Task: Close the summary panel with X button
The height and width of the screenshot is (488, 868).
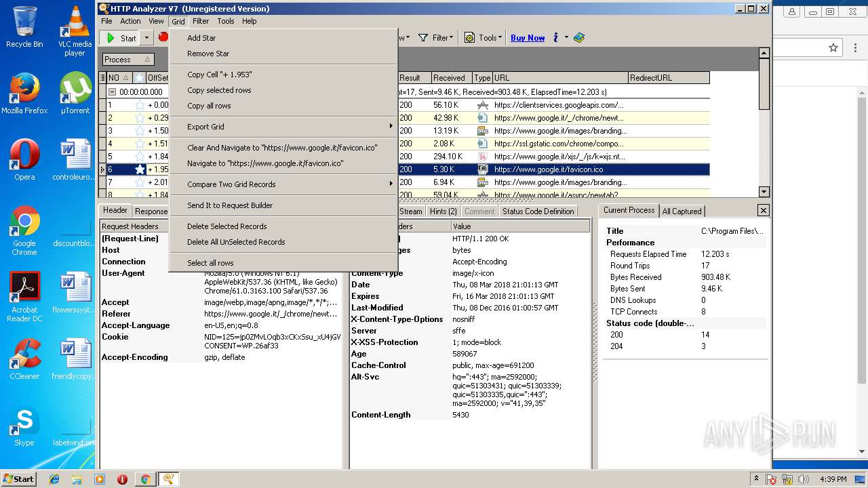Action: (763, 211)
